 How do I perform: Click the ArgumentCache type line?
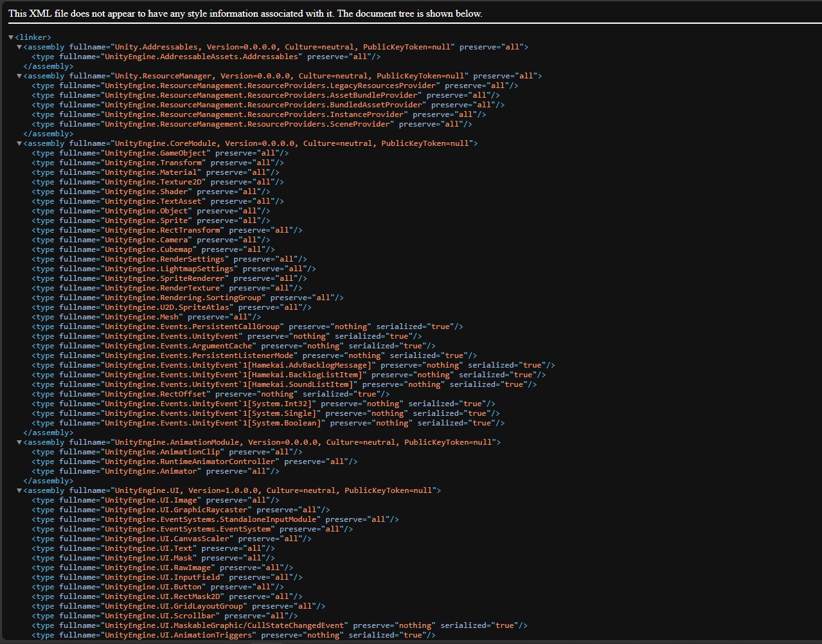234,346
